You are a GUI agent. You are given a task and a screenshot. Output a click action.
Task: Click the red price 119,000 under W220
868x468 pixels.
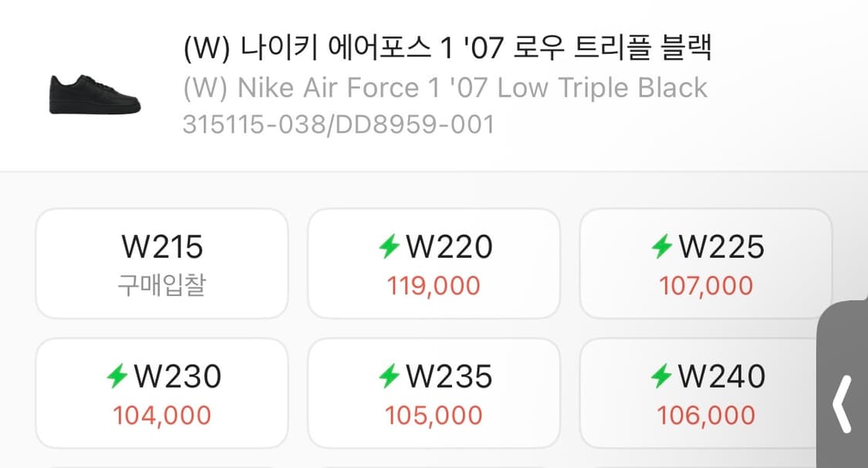pos(433,285)
